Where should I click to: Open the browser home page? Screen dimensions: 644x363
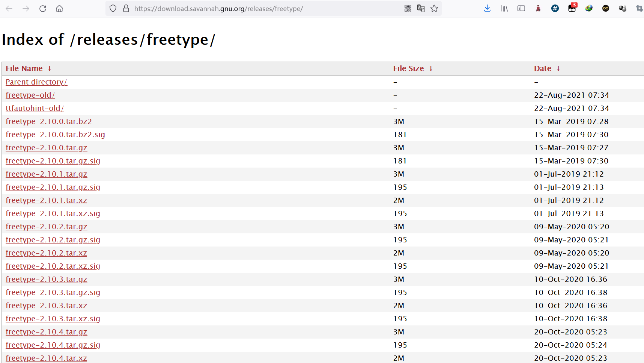coord(59,8)
